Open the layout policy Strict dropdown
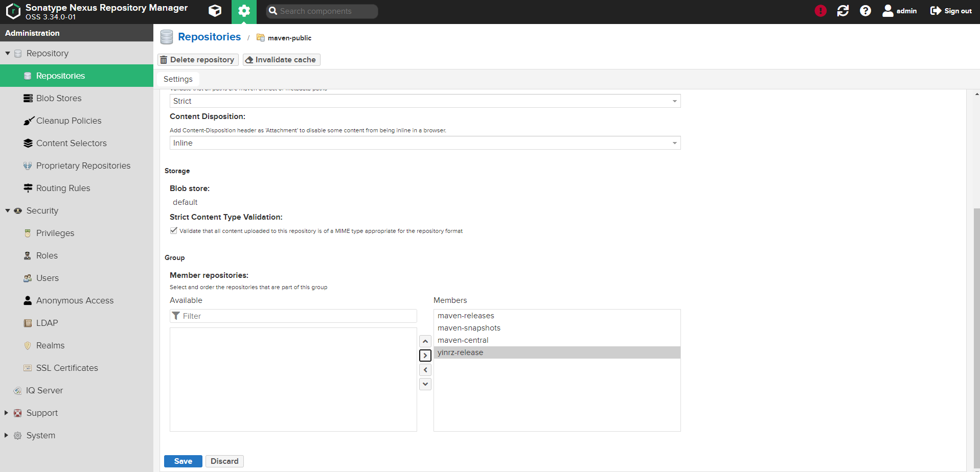This screenshot has width=980, height=472. [425, 101]
